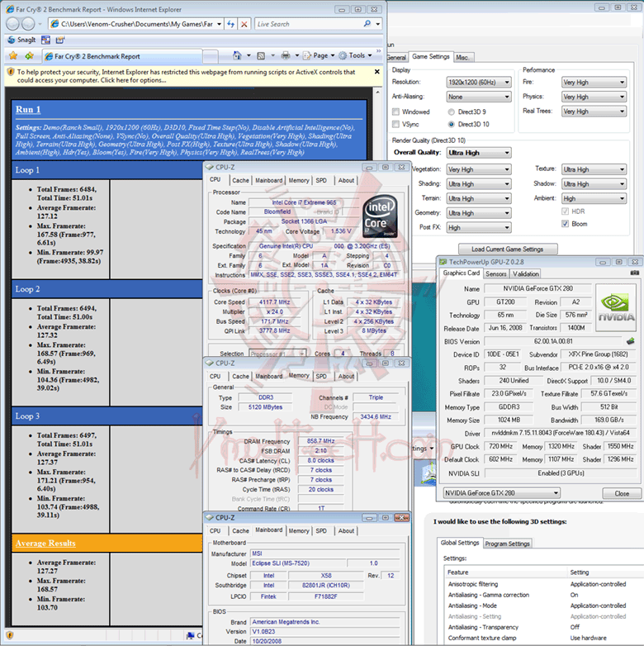Select the Direct3D 10 radio button

tap(452, 124)
